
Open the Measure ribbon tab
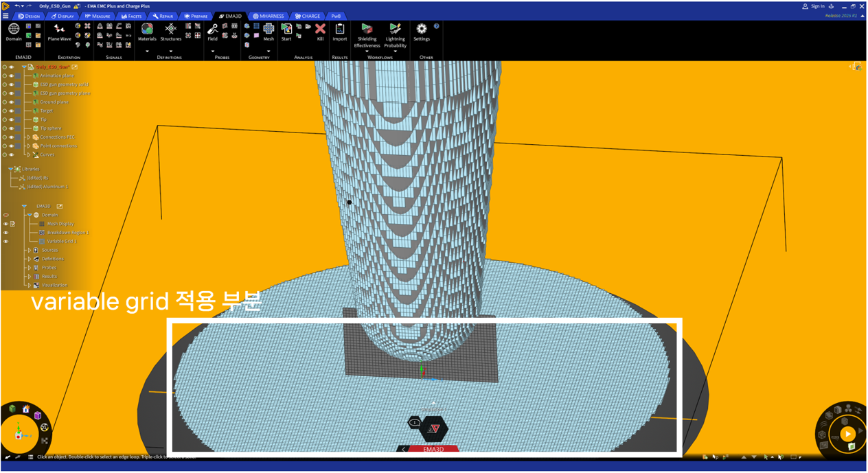coord(98,16)
